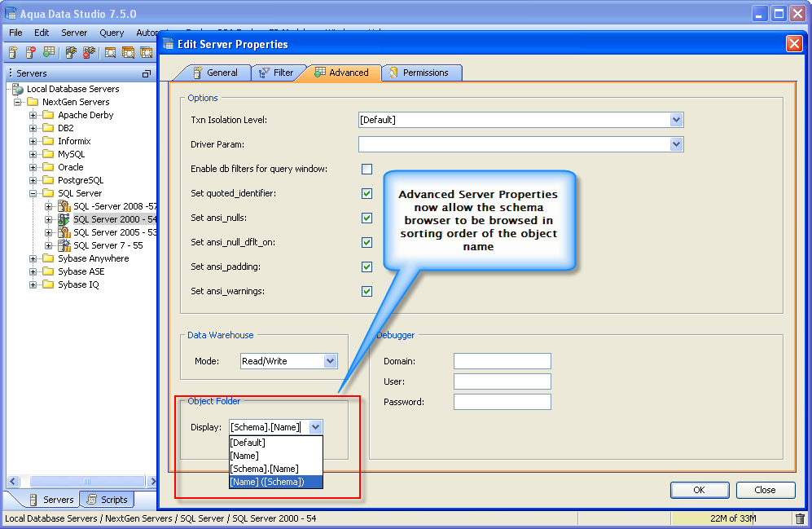This screenshot has height=529, width=812.
Task: Collapse the NextGen Servers tree node
Action: (18, 102)
